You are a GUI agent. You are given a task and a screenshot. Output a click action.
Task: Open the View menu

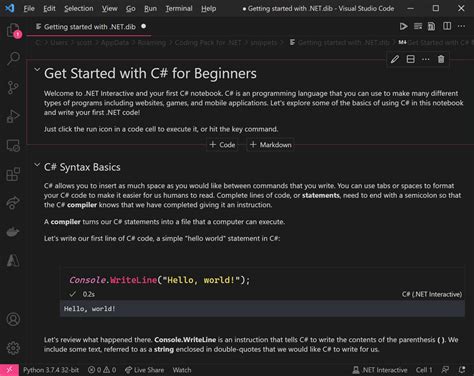coord(110,9)
